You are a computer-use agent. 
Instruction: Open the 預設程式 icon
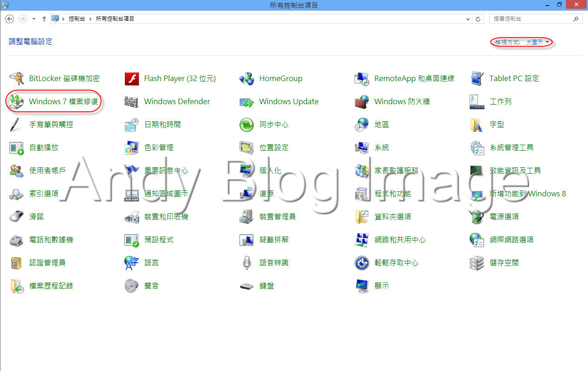pos(132,240)
